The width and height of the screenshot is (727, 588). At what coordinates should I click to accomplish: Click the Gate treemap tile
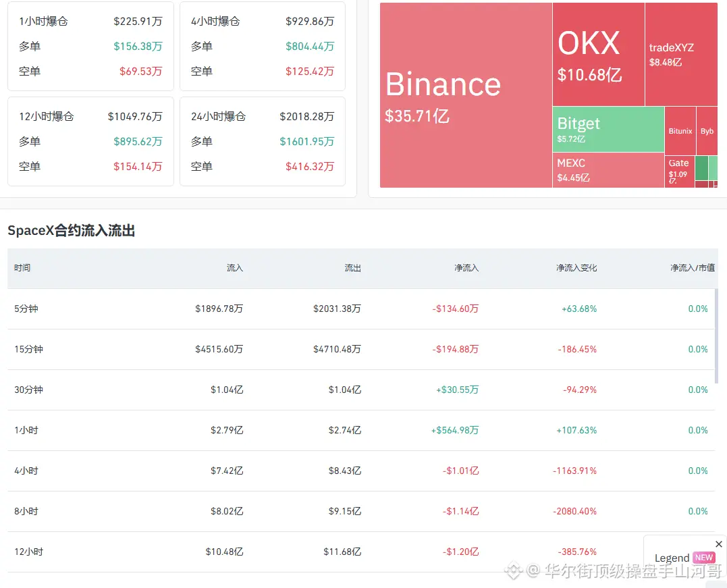point(680,172)
